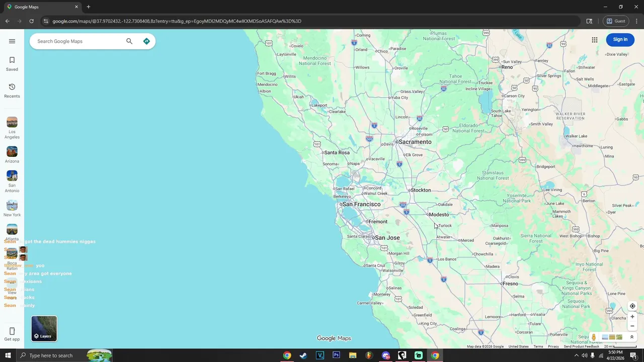The width and height of the screenshot is (644, 362).
Task: Open the Saved places panel
Action: [12, 64]
